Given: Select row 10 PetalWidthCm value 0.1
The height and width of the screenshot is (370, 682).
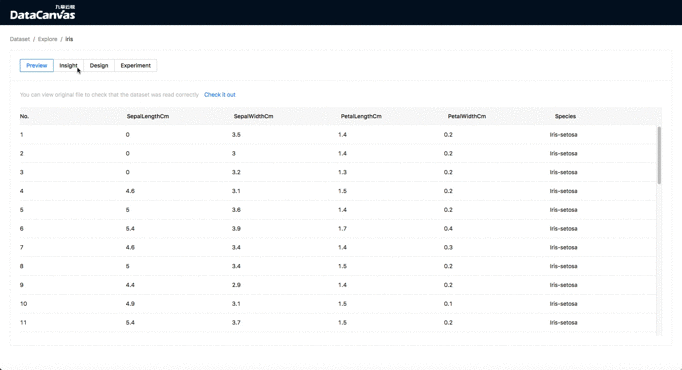Looking at the screenshot, I should click(448, 304).
